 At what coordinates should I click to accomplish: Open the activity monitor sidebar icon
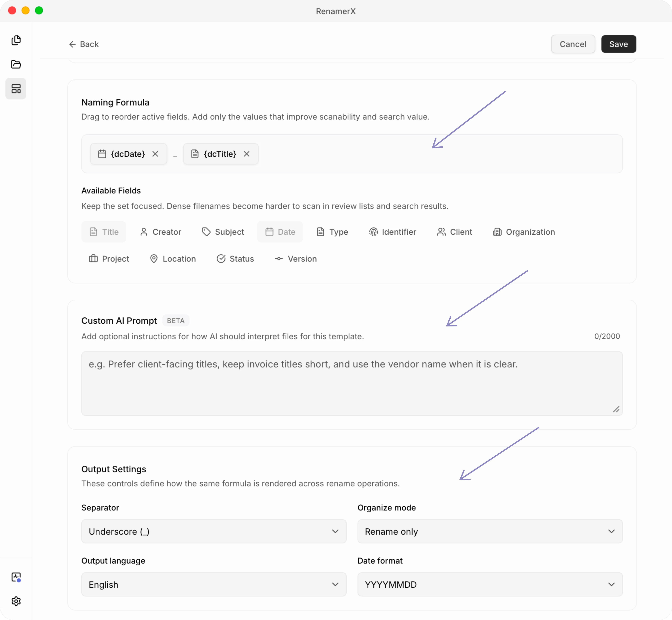tap(16, 577)
